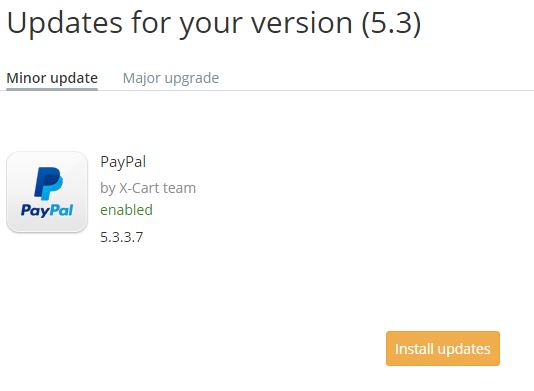Click the blue double-P PayPal emblem
Screen dimensions: 534x391
[48, 183]
